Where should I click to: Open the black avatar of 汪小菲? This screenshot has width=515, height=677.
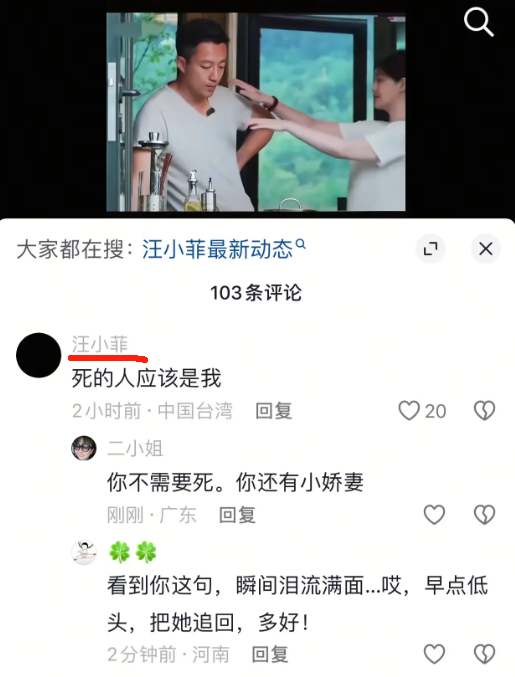(x=38, y=355)
